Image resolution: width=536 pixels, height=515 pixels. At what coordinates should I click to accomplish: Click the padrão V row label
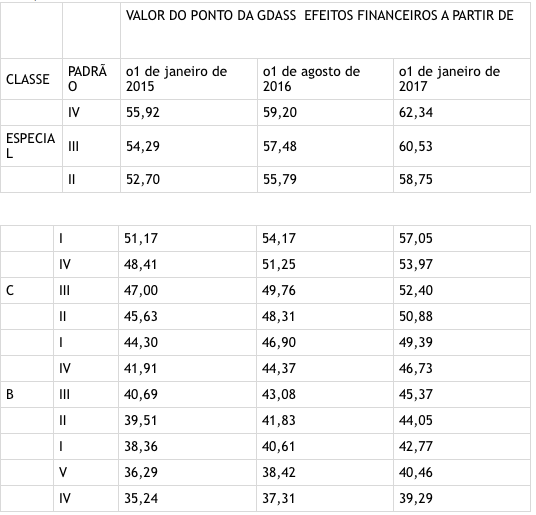pyautogui.click(x=86, y=472)
